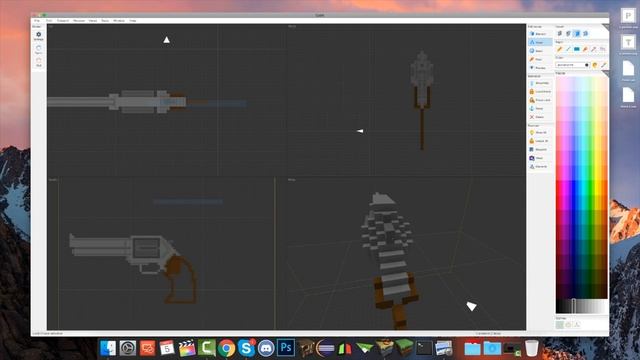
Task: Click the Blueprint button in right panel
Action: coord(540,149)
